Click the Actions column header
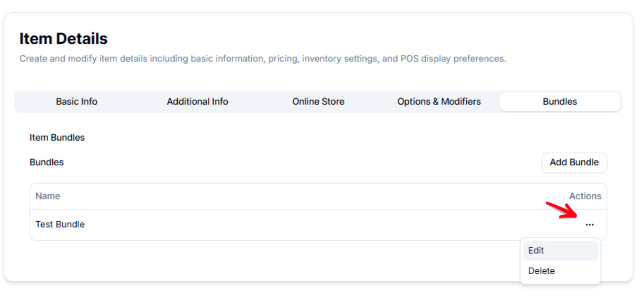This screenshot has height=301, width=644. [x=585, y=196]
